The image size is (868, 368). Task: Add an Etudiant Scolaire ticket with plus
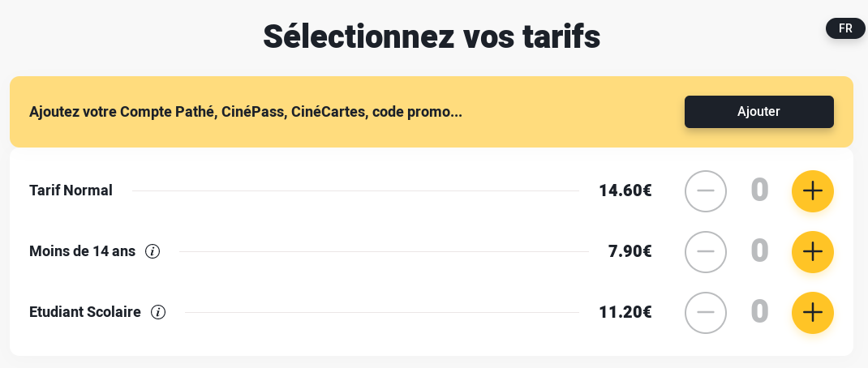[x=812, y=312]
